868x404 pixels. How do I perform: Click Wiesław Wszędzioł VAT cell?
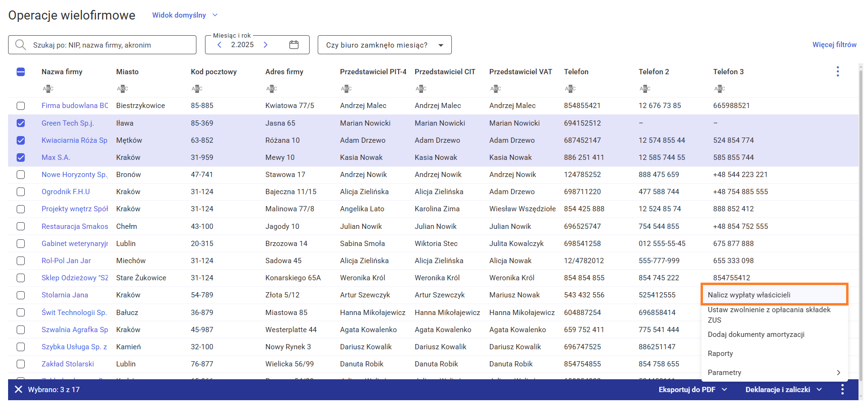522,209
